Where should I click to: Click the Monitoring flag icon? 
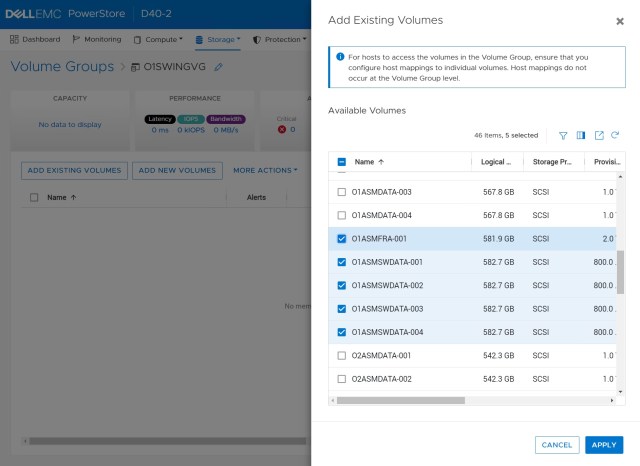point(77,39)
